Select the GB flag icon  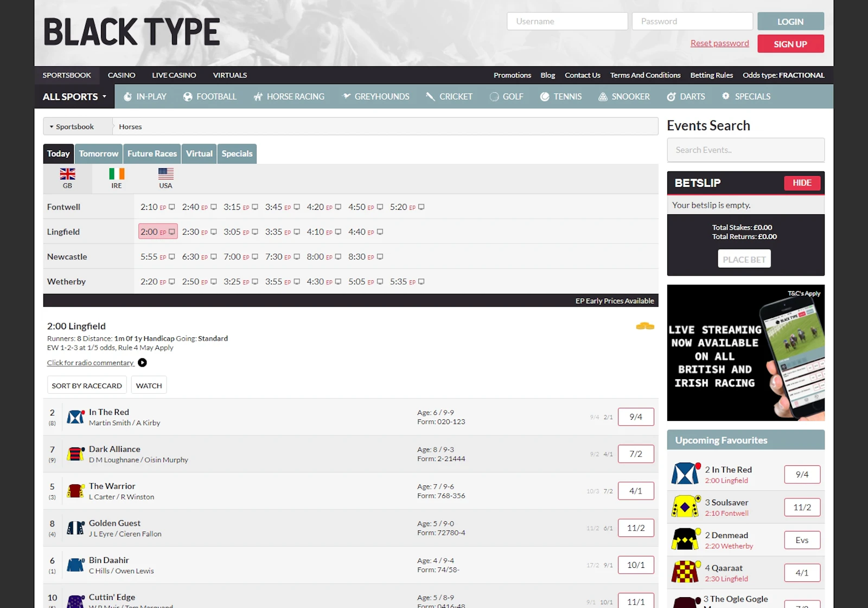coord(67,174)
